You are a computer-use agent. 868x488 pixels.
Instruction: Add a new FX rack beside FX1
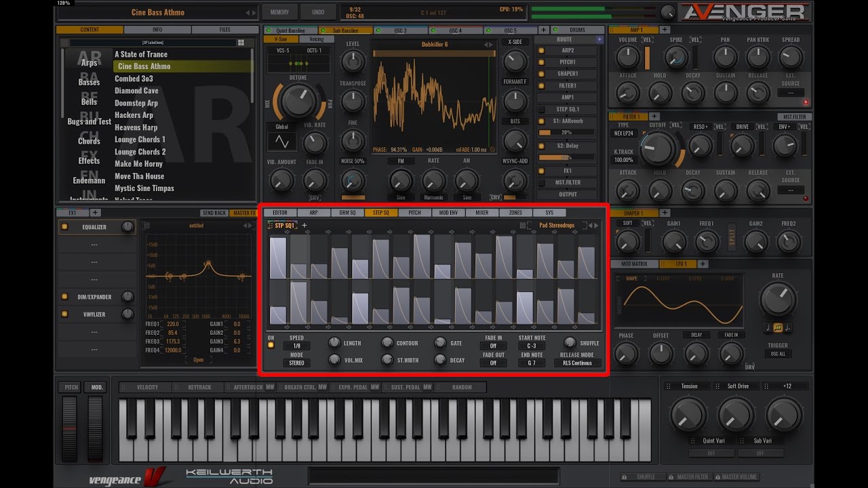pos(95,213)
